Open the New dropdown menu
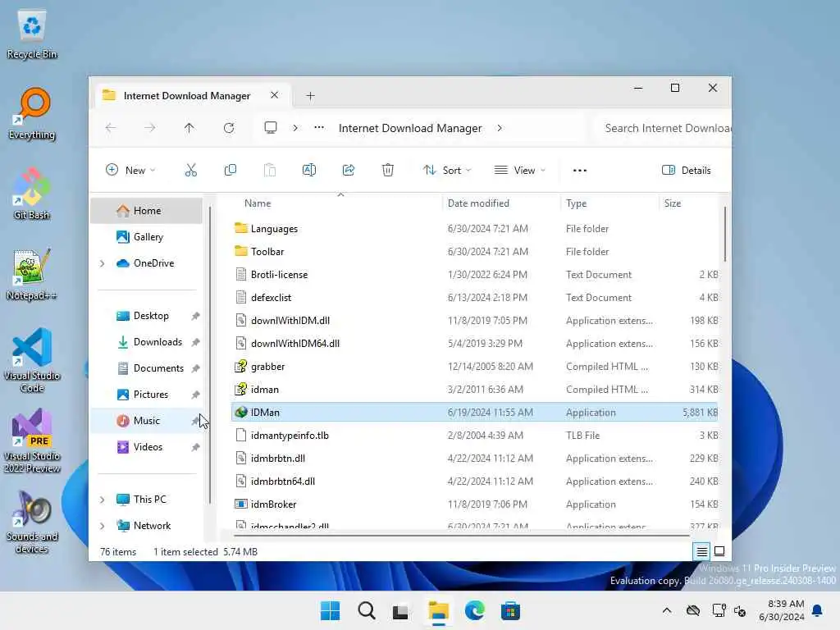This screenshot has height=630, width=840. pos(130,171)
